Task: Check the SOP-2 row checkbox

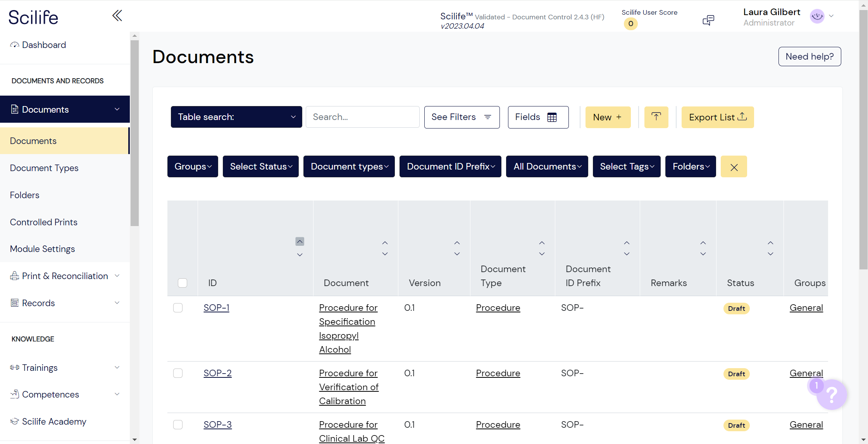Action: [x=178, y=373]
